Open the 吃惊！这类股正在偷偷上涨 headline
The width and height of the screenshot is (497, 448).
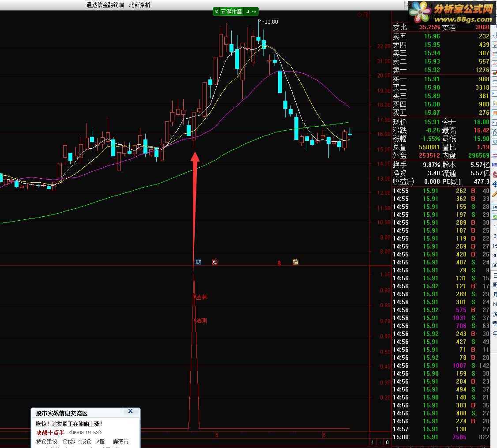pyautogui.click(x=69, y=424)
